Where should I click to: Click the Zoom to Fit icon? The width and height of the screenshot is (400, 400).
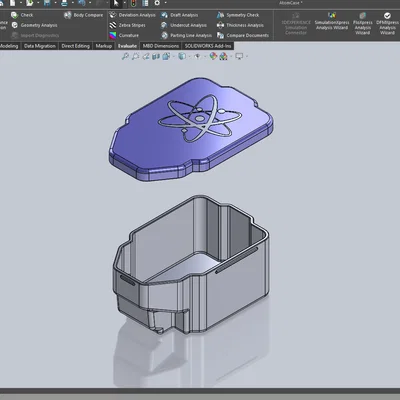click(125, 56)
